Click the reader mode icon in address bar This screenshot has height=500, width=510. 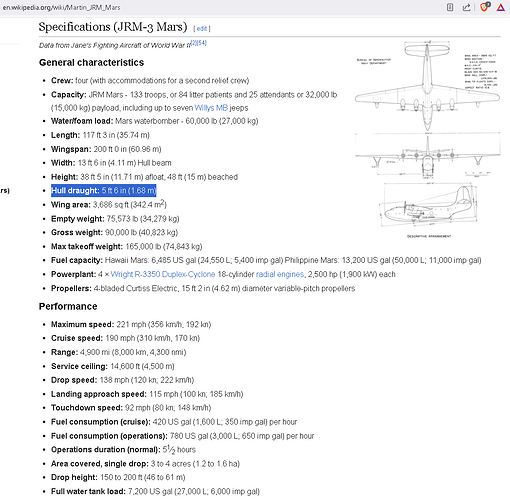pos(450,7)
